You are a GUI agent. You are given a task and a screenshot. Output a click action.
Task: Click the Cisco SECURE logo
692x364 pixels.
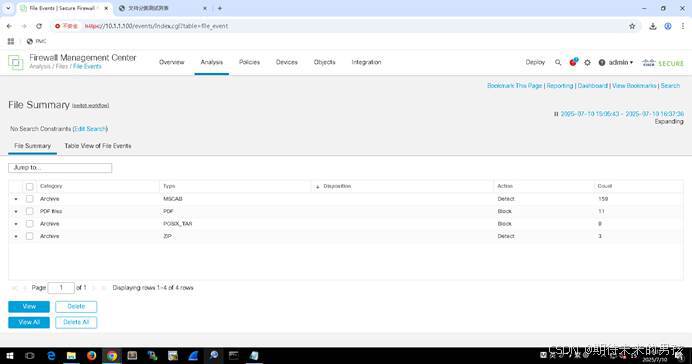(x=663, y=63)
